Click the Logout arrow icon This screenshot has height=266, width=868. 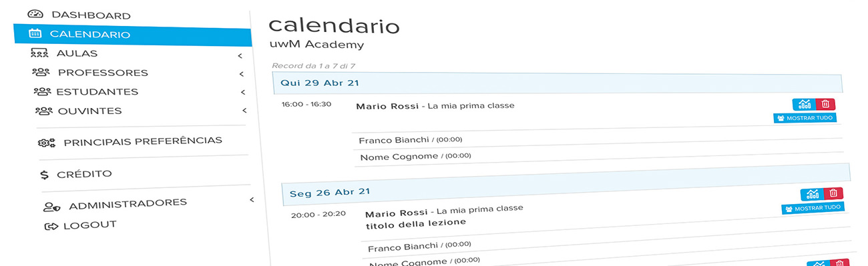51,226
